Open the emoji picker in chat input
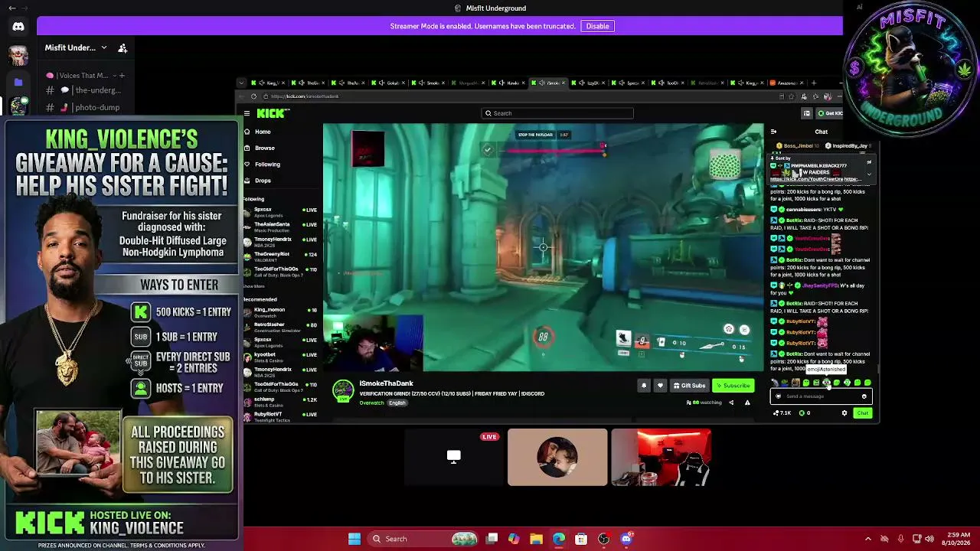Viewport: 980px width, 551px height. point(864,396)
